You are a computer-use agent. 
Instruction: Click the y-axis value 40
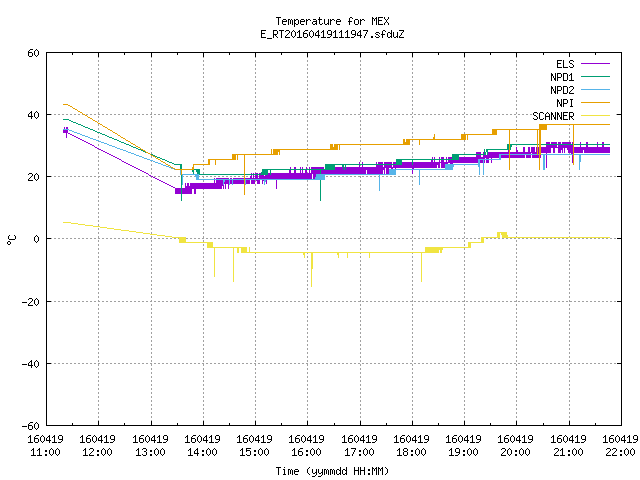pyautogui.click(x=33, y=115)
